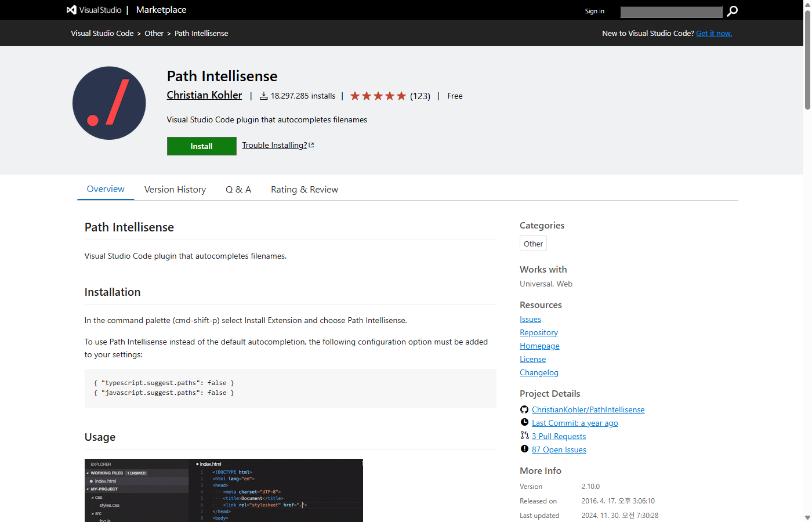
Task: Open the Q & A tab
Action: click(238, 189)
